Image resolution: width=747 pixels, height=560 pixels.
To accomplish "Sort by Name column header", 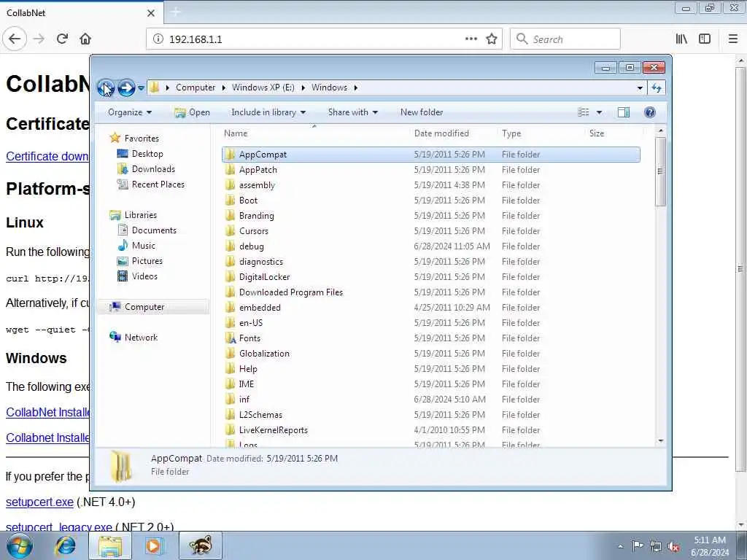I will point(236,133).
